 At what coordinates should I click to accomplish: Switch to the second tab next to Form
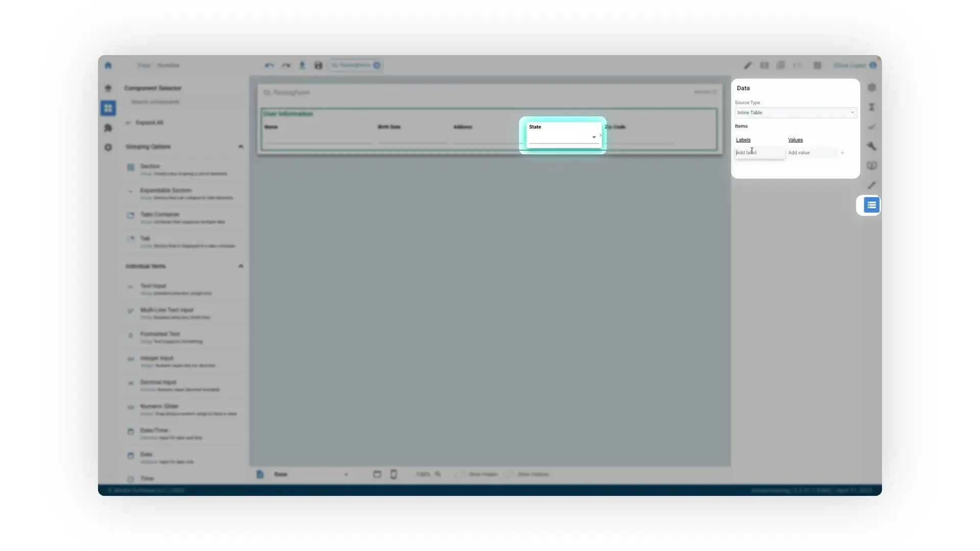pos(168,65)
